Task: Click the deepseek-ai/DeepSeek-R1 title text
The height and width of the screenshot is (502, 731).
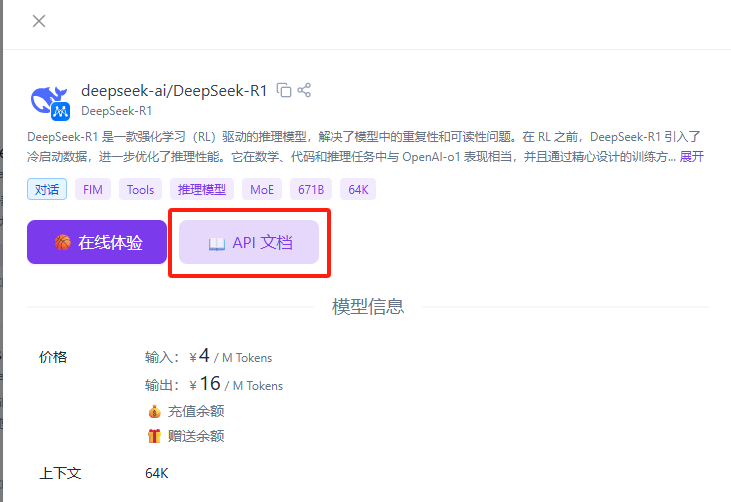Action: click(174, 90)
